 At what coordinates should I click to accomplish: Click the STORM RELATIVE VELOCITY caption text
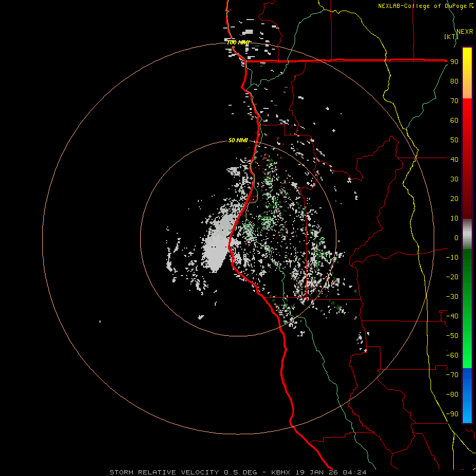pos(164,472)
